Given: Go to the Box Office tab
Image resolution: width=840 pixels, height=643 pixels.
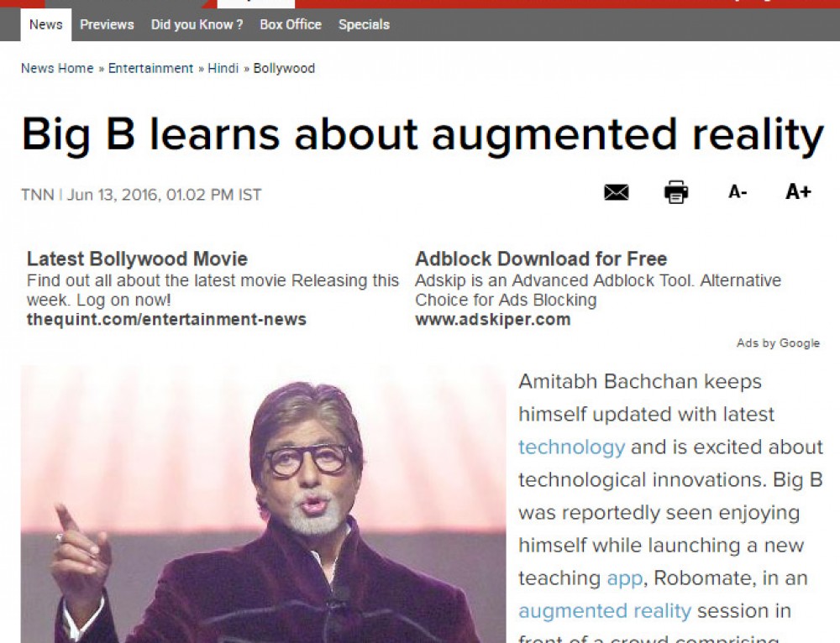Looking at the screenshot, I should pyautogui.click(x=291, y=24).
